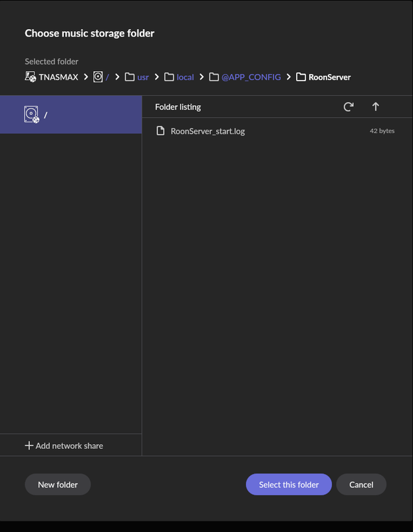Viewport: 413px width, 532px height.
Task: Click the drive icon in sidebar
Action: [31, 114]
